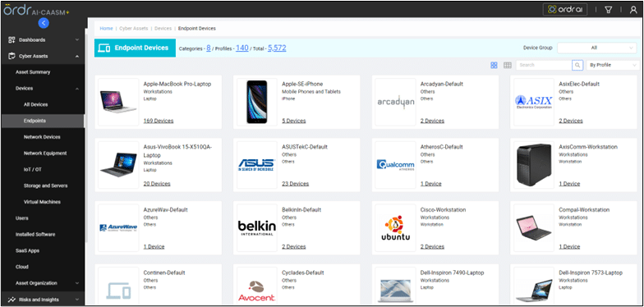
Task: Select All Devices in sidebar
Action: click(36, 105)
